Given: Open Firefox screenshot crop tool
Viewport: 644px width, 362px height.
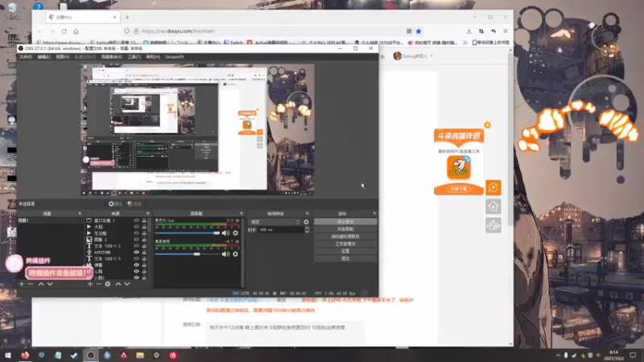Looking at the screenshot, I should coord(481,31).
